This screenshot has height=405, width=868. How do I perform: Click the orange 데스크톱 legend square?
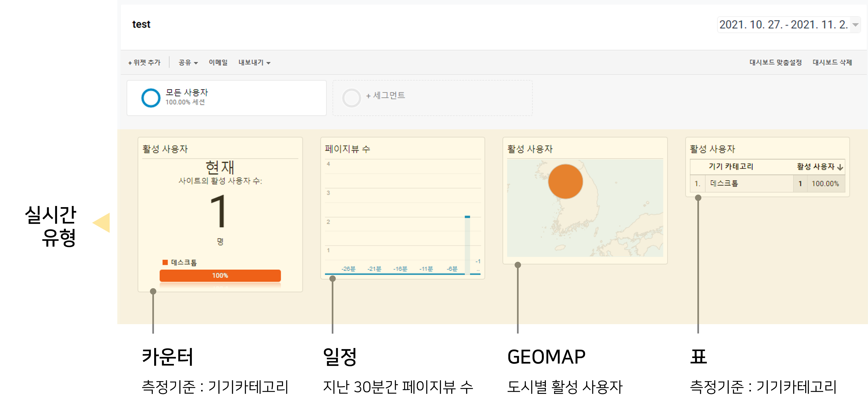click(x=165, y=262)
